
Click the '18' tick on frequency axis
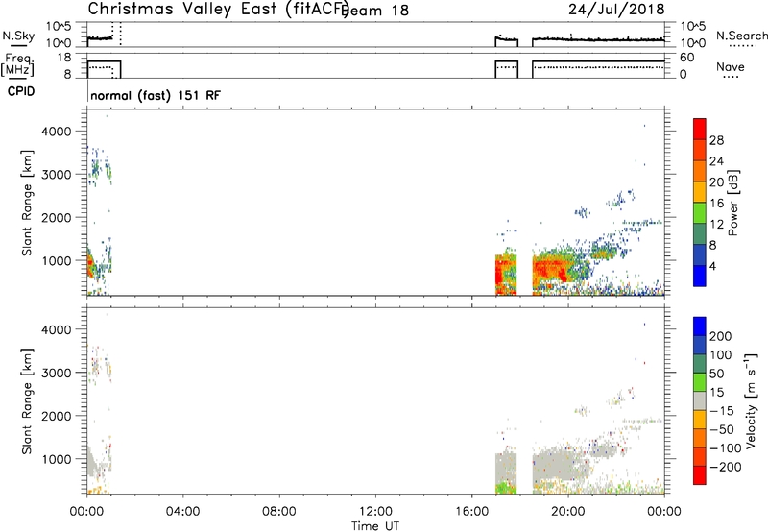63,58
